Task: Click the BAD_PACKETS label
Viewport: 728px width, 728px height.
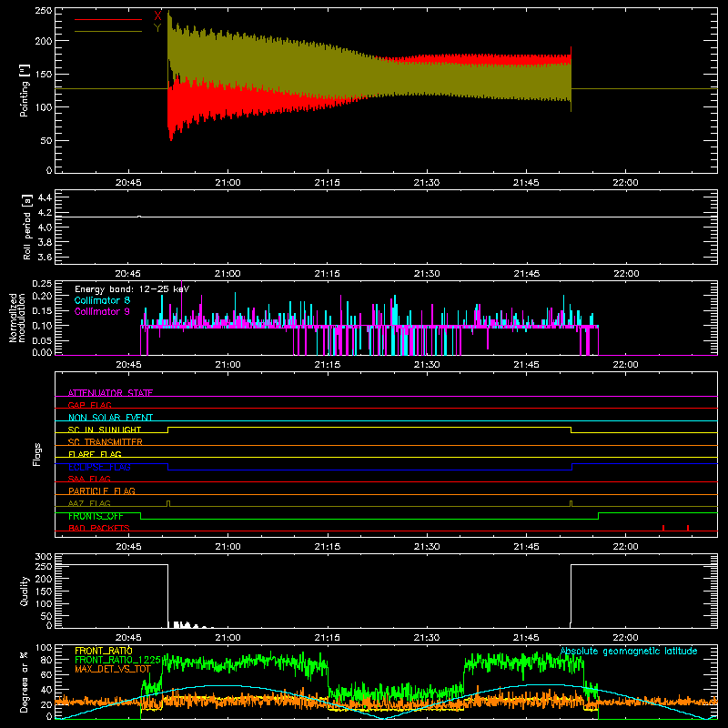Action: tap(99, 528)
